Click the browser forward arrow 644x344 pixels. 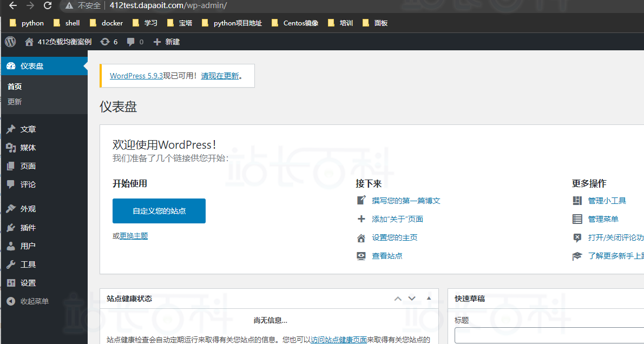[x=30, y=6]
